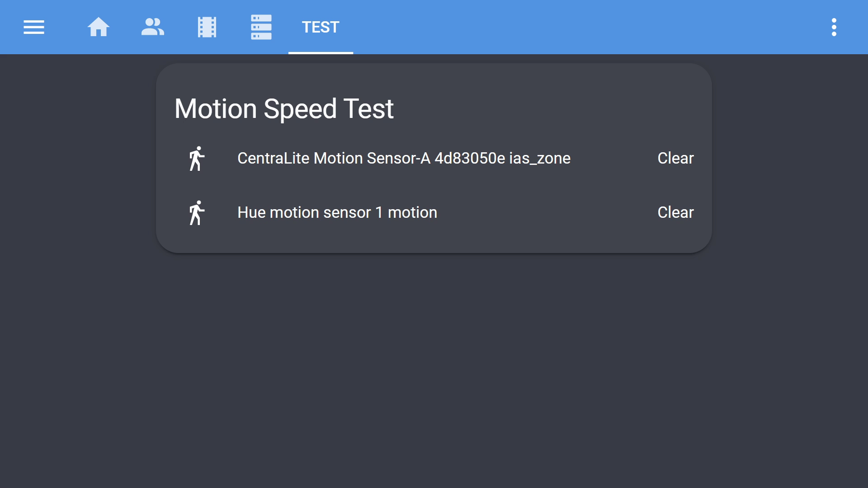Viewport: 868px width, 488px height.
Task: Click the Hue motion sensor's walking icon
Action: (x=197, y=213)
